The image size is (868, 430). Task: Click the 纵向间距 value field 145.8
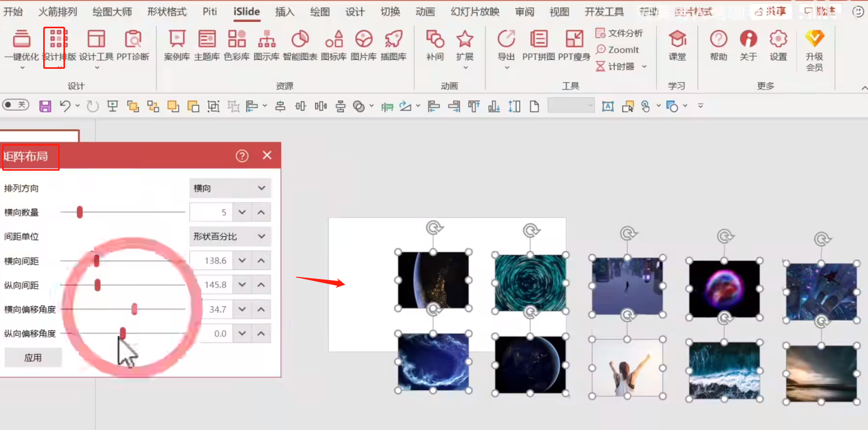[211, 285]
